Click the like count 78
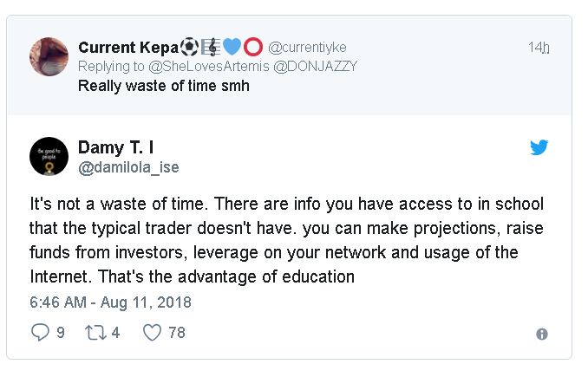The image size is (588, 377). click(x=177, y=333)
